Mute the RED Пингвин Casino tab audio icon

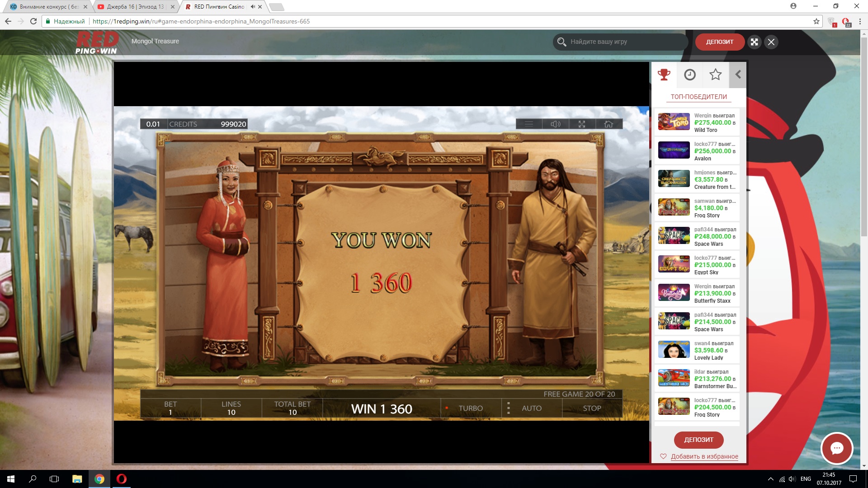(253, 7)
